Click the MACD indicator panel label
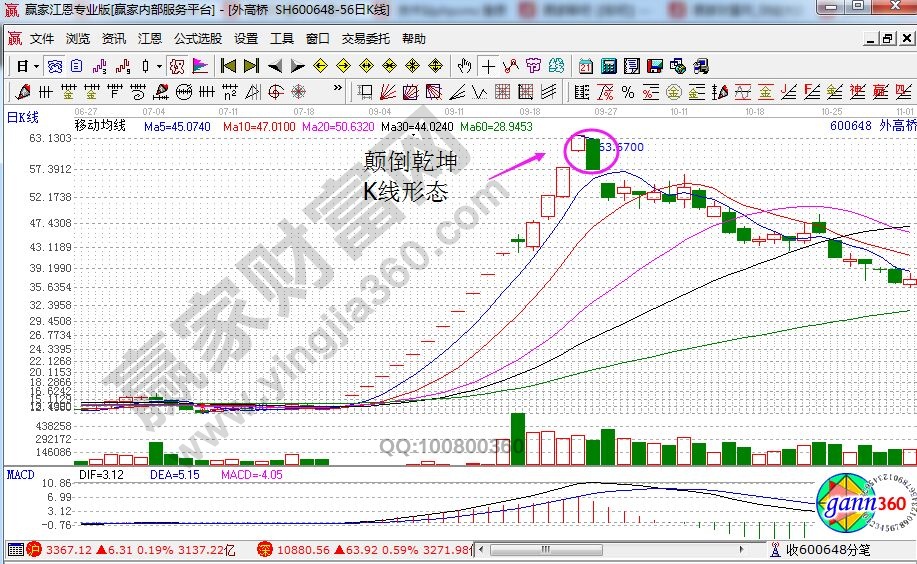The image size is (917, 564). click(x=21, y=474)
